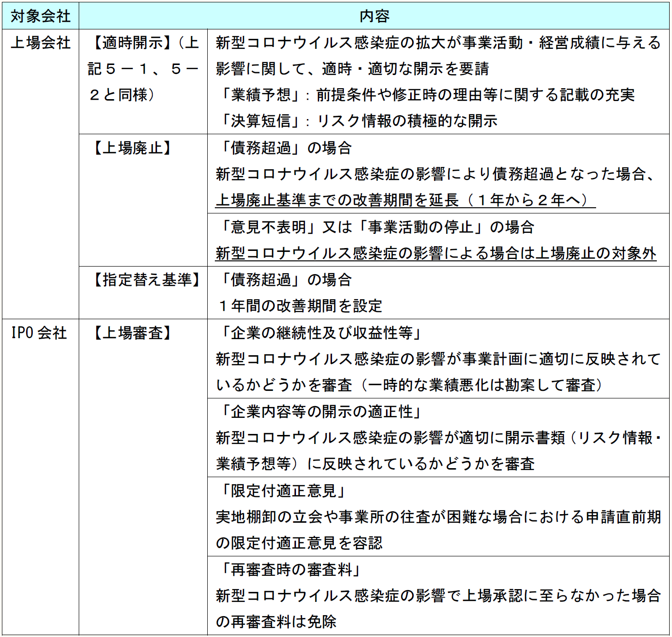Viewport: 672px width, 637px height.
Task: Select the 【上場審査】 category label
Action: [x=133, y=333]
